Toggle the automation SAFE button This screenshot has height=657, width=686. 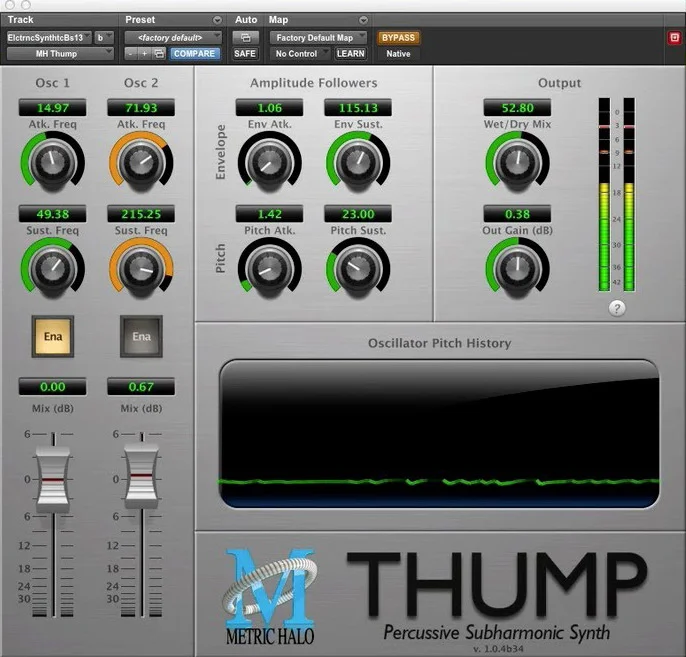pos(245,54)
